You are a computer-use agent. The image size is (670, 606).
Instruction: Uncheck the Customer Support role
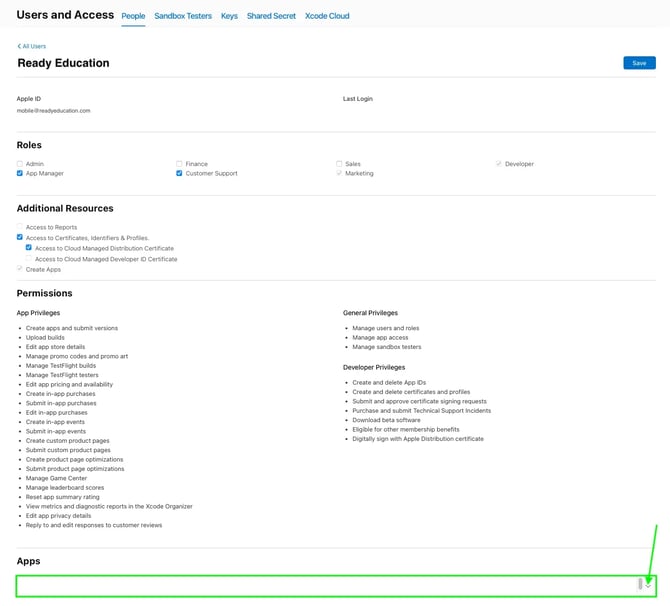pos(179,173)
